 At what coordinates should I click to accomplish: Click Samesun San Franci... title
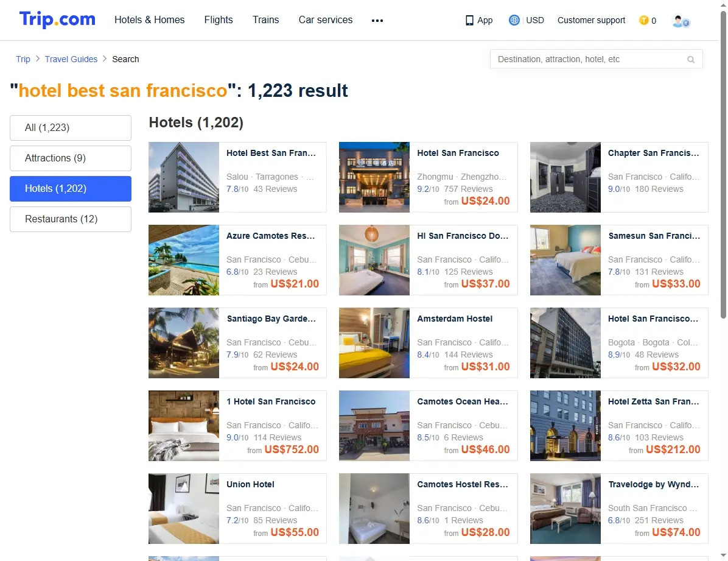[654, 236]
